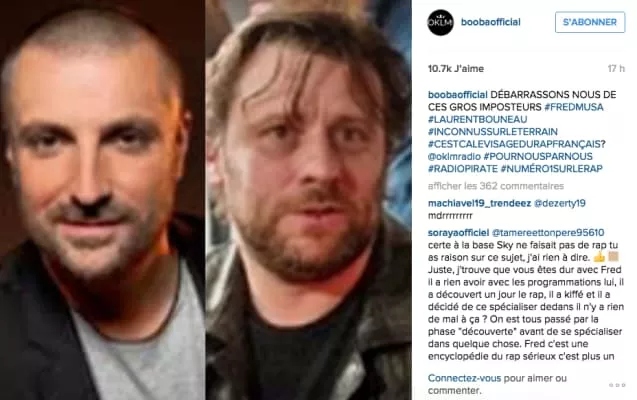Viewport: 637px width, 400px height.
Task: Open the boobaofficial username in the header
Action: (490, 22)
